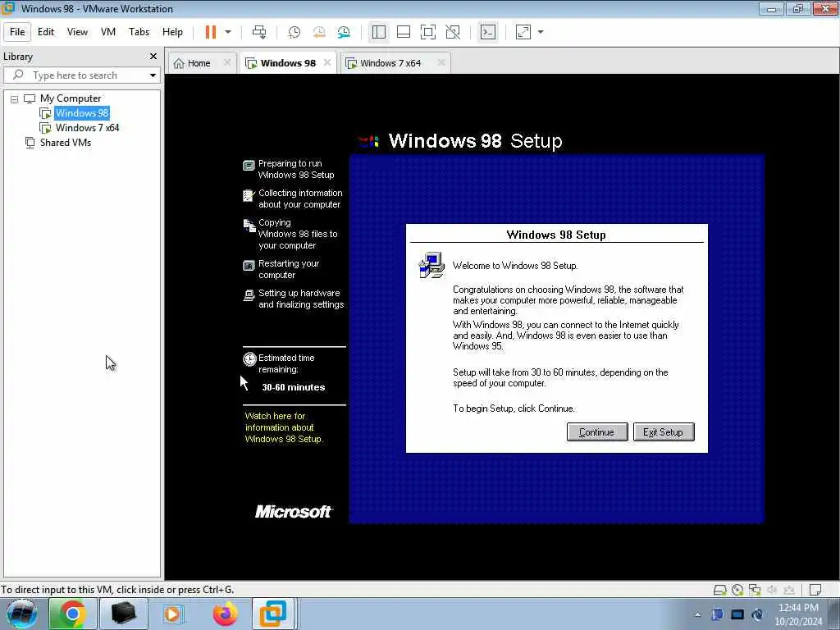Revert to snapshot using the orange clock icon
Screen dimensions: 840x630
point(319,32)
